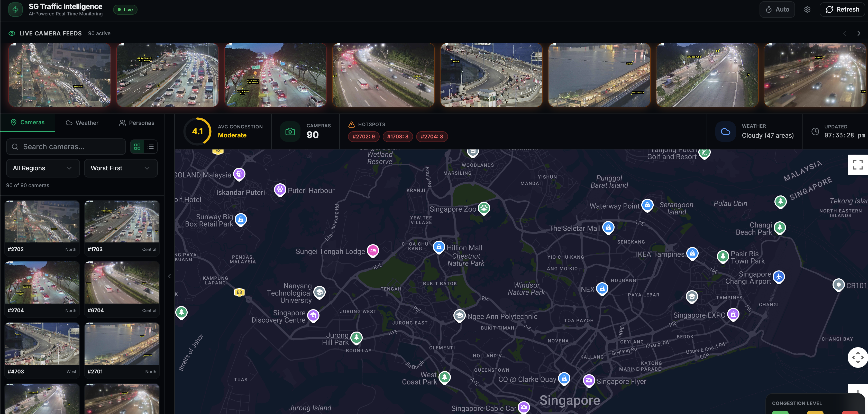Screen dimensions: 868x414
Task: Go to previous camera feeds with left chevron
Action: (x=844, y=33)
